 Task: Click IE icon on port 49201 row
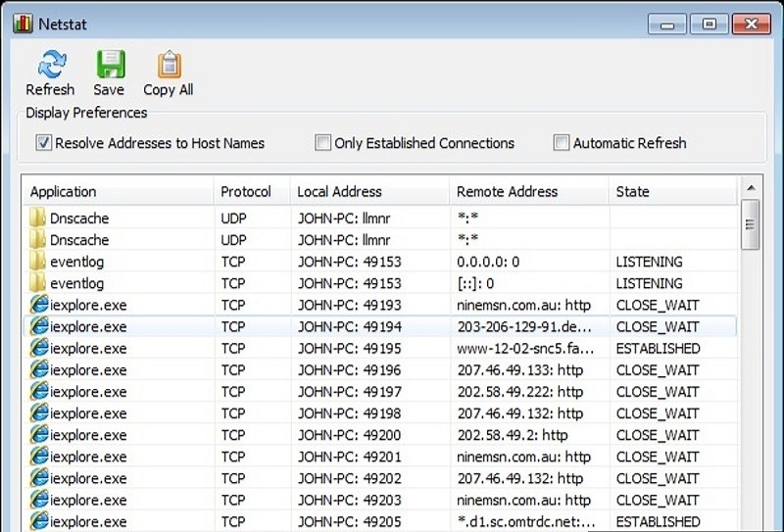(x=39, y=456)
